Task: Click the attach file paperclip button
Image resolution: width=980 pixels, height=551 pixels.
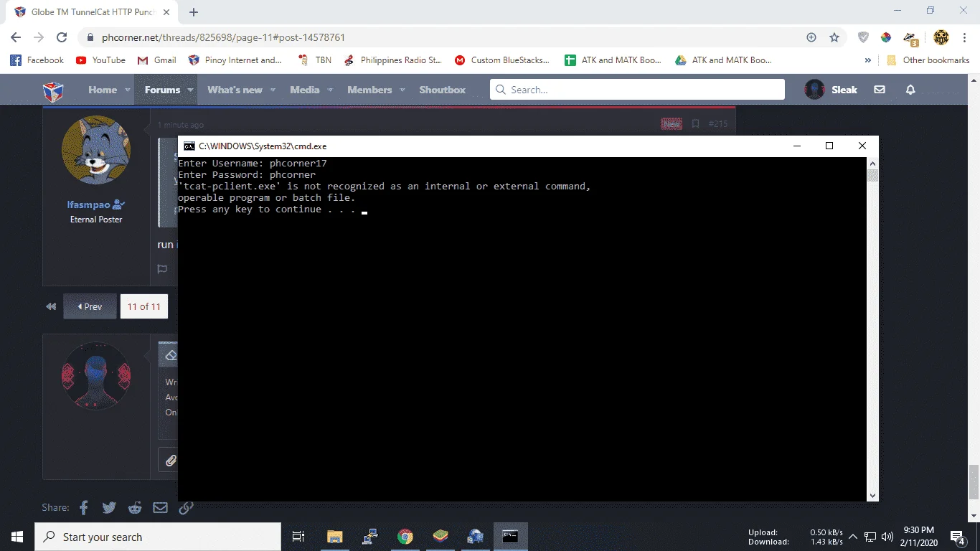Action: pyautogui.click(x=170, y=461)
